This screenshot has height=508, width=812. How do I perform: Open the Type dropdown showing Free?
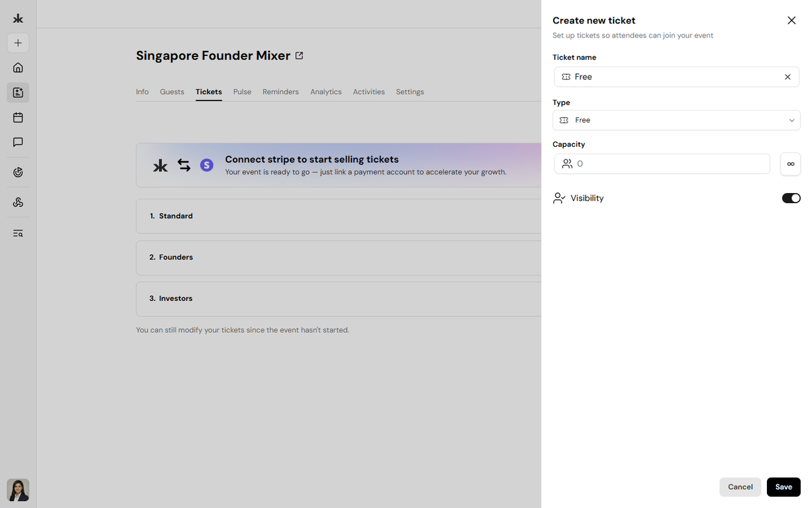676,120
